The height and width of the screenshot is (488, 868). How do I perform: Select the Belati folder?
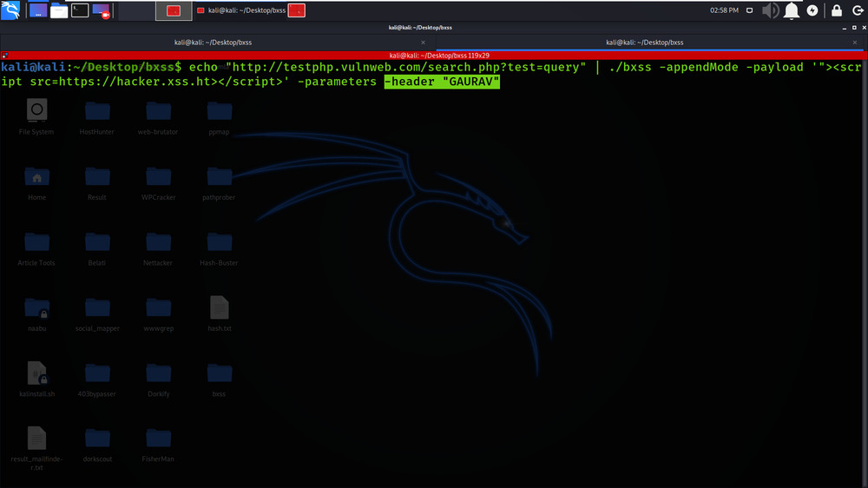(x=97, y=248)
